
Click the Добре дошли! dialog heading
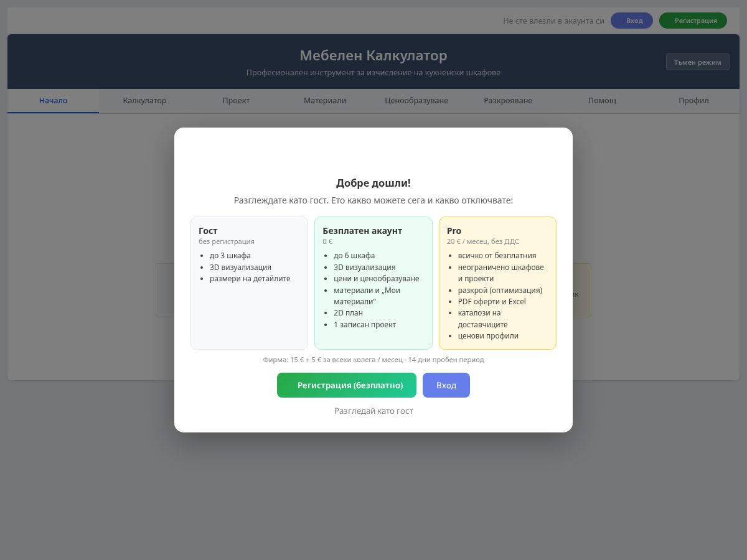(374, 183)
